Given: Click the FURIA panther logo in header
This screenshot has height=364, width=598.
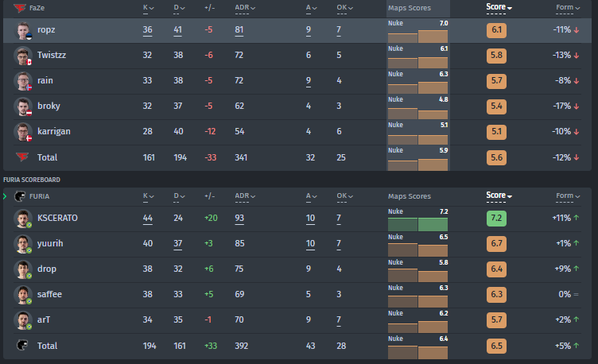Looking at the screenshot, I should [x=19, y=196].
